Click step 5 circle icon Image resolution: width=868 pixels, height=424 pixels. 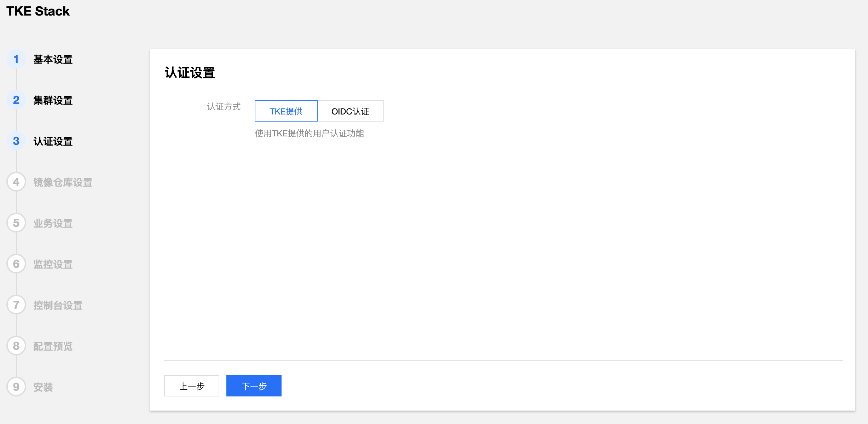[16, 223]
